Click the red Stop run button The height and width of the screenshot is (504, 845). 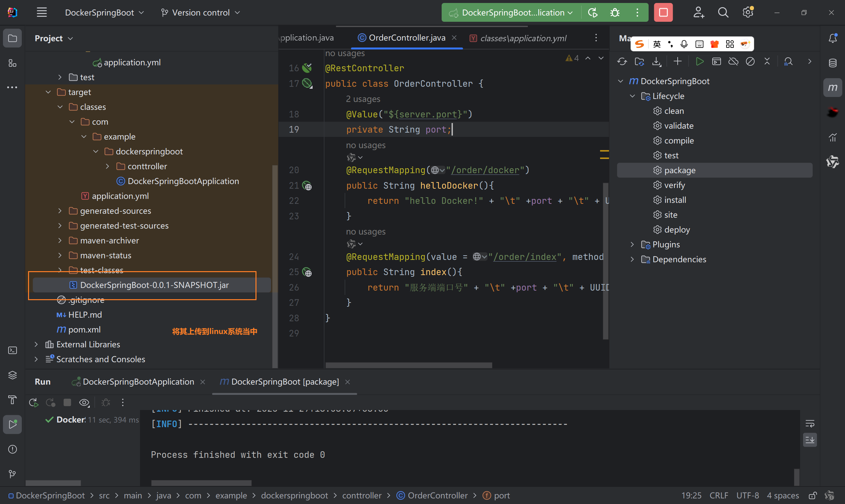[x=663, y=13]
